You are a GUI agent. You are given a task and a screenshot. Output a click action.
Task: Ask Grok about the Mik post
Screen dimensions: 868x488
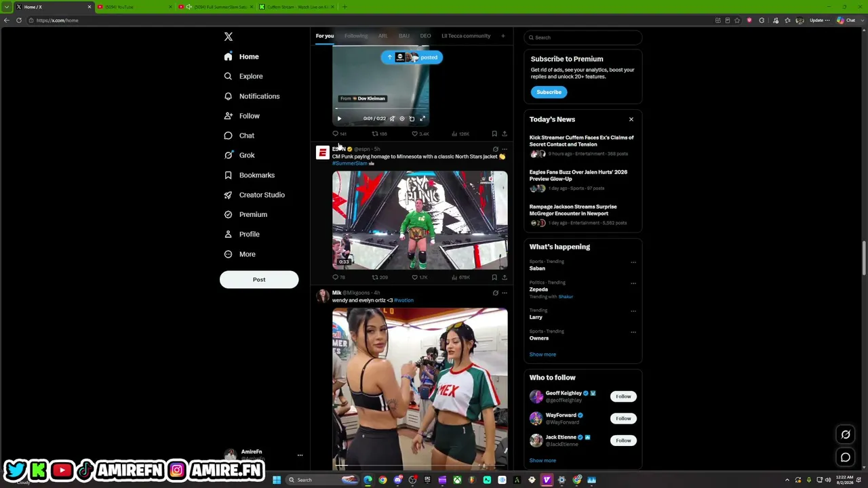pyautogui.click(x=495, y=293)
